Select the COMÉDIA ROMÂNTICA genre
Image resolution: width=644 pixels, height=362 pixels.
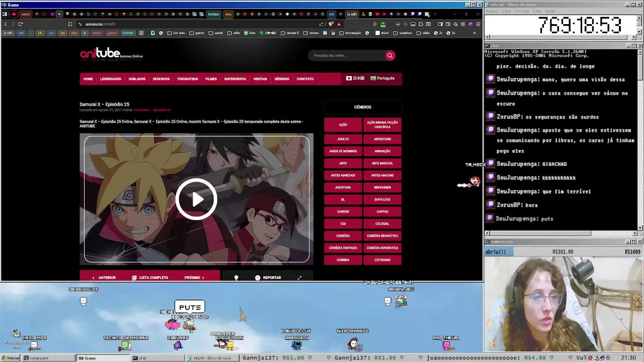click(382, 248)
